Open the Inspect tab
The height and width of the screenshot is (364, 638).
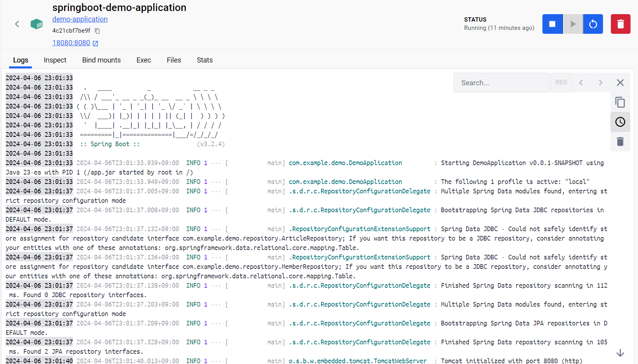[x=55, y=60]
